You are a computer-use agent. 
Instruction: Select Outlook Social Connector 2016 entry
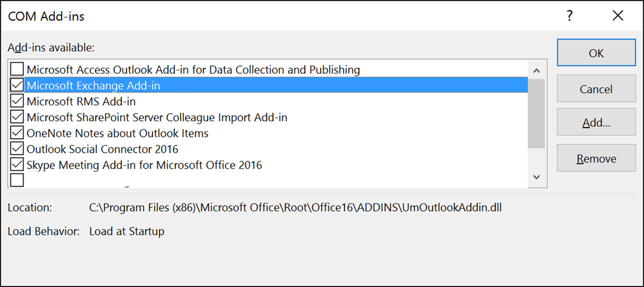[103, 149]
